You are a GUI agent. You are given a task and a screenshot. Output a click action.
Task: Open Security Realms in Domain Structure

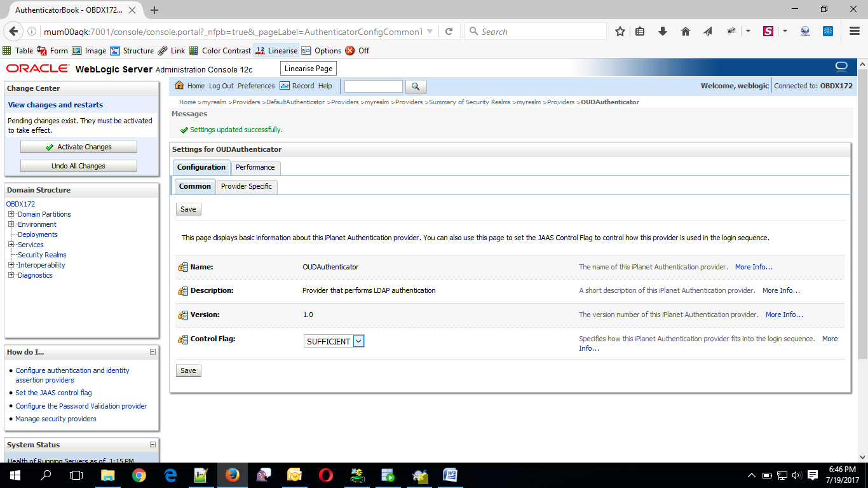click(x=42, y=255)
